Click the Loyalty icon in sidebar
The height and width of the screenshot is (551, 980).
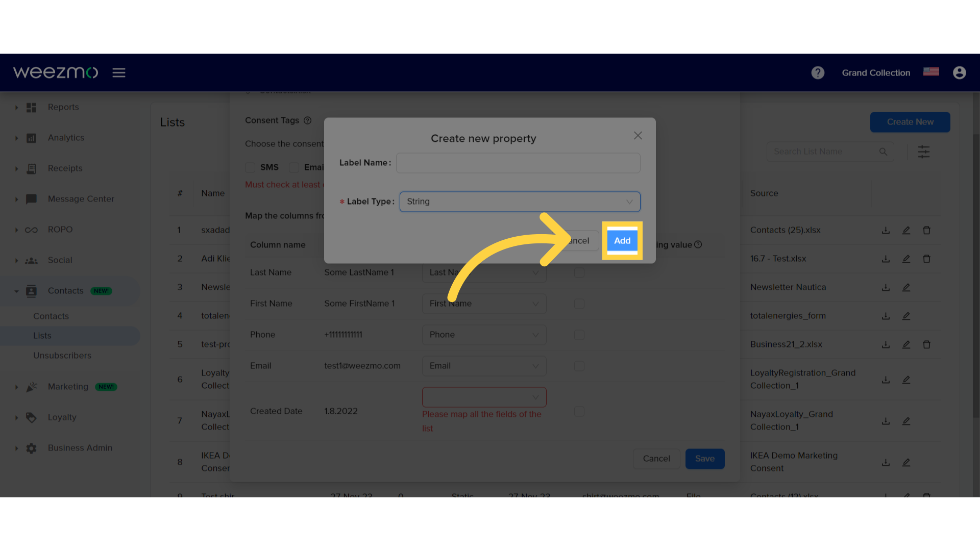[x=31, y=417]
